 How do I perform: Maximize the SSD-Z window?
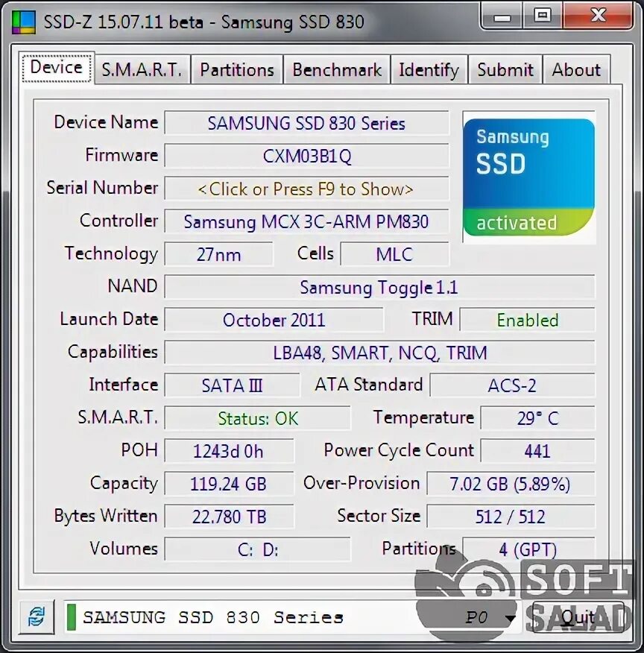543,16
